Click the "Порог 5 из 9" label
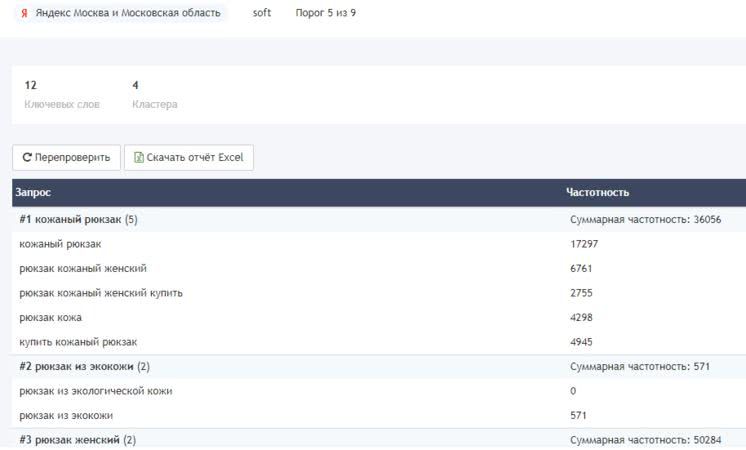Screen dimensions: 746x450 coord(326,14)
